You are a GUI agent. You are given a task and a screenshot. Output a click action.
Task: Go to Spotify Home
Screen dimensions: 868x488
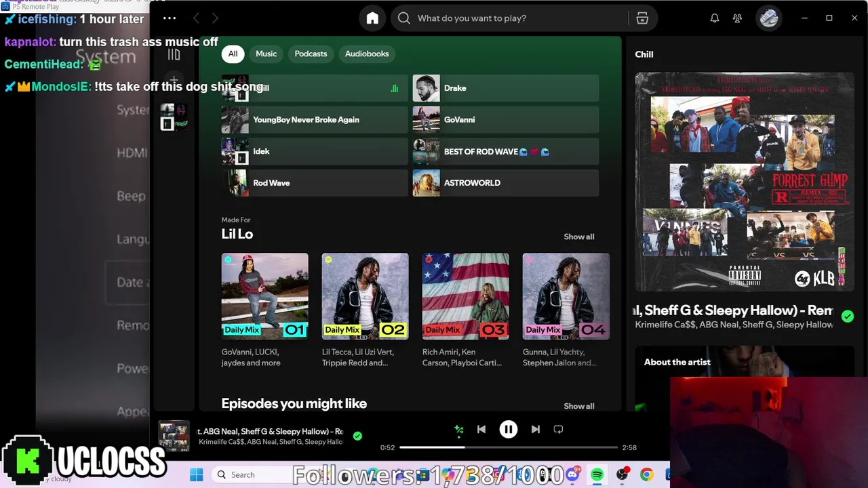372,18
